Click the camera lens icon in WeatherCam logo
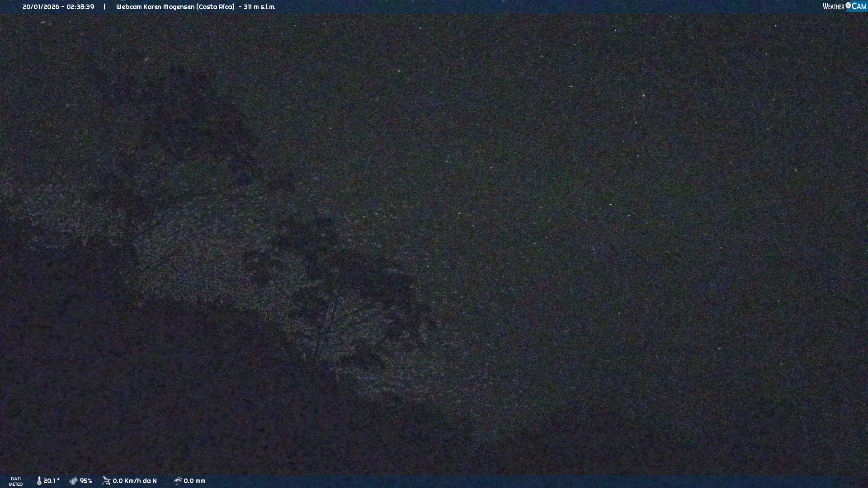The height and width of the screenshot is (488, 868). [x=848, y=5]
